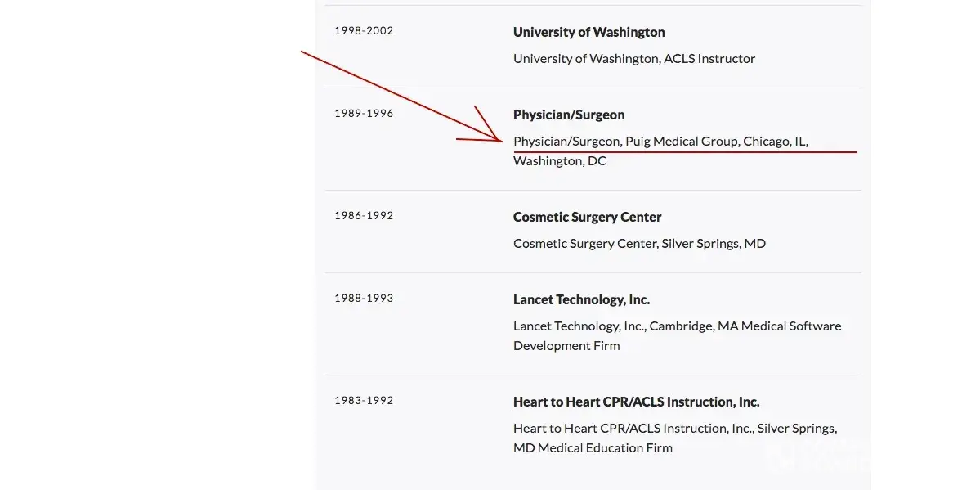Click the bold Physician/Surgeon heading

(x=569, y=115)
